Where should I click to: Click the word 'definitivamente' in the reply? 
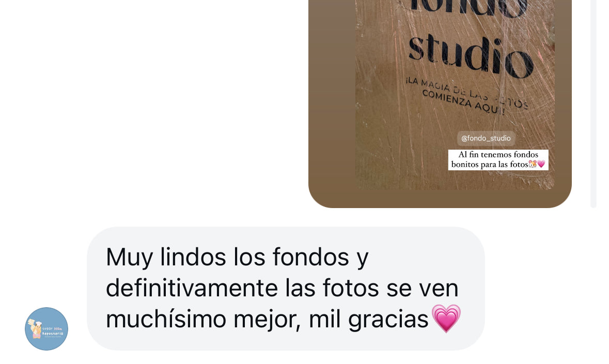[x=193, y=288]
